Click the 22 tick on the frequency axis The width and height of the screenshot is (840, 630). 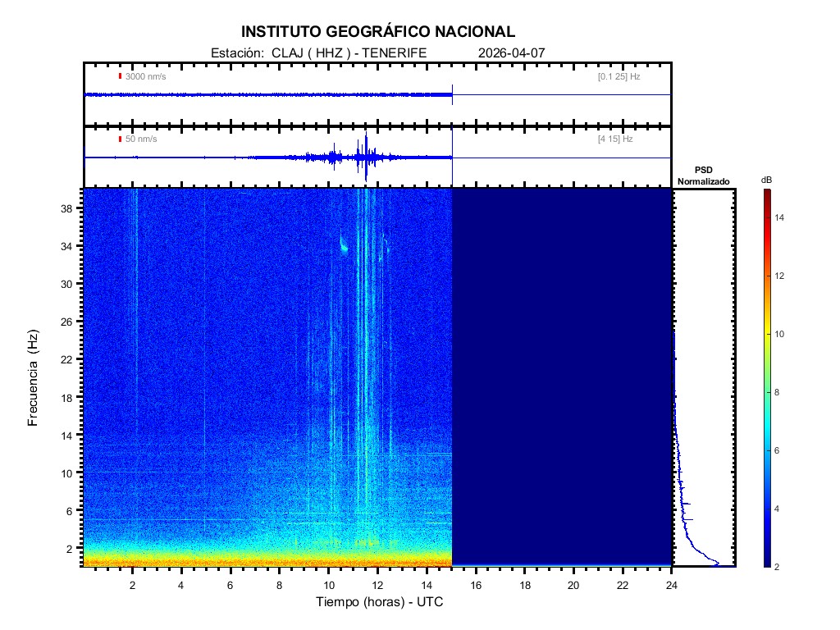(x=71, y=359)
